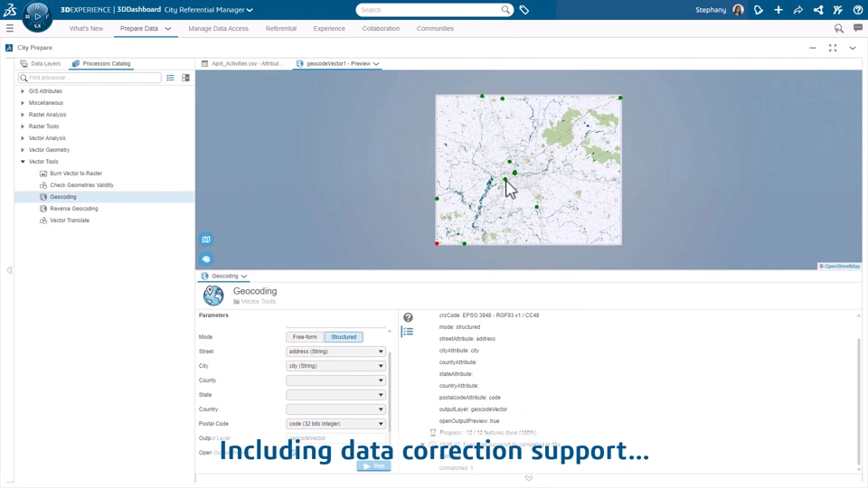Open April_Activities.csv attributes tab
The height and width of the screenshot is (488, 868).
coord(242,63)
